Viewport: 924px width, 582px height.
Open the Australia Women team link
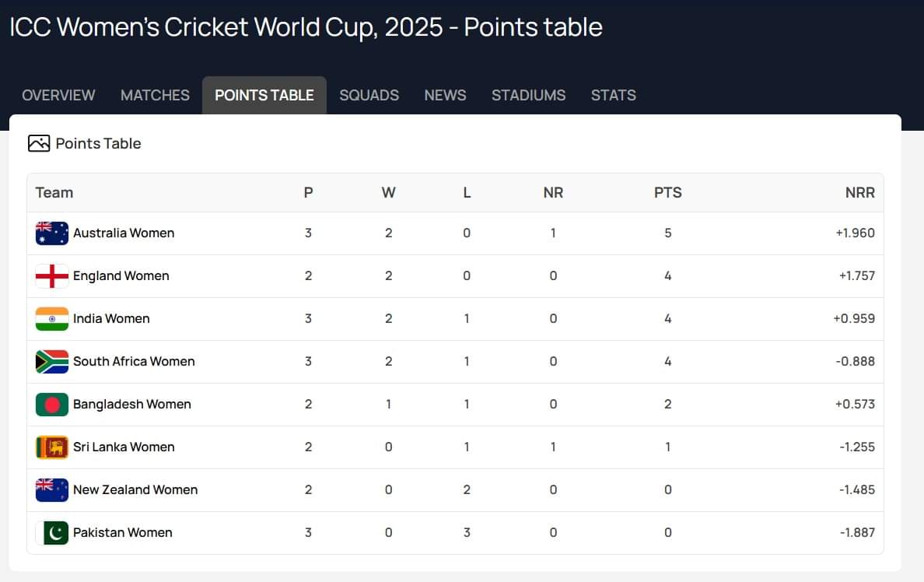124,233
